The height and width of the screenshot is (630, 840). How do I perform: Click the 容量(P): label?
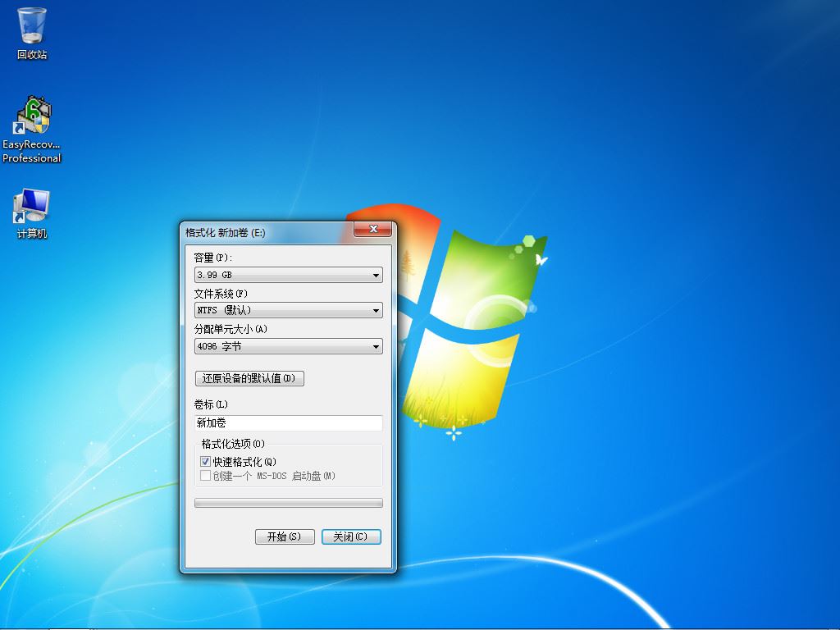213,258
